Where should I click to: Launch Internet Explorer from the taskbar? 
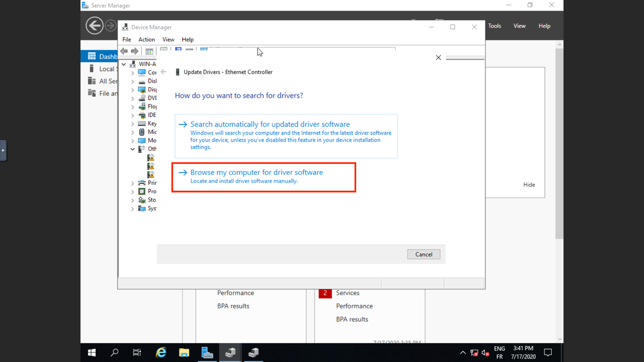pyautogui.click(x=161, y=352)
